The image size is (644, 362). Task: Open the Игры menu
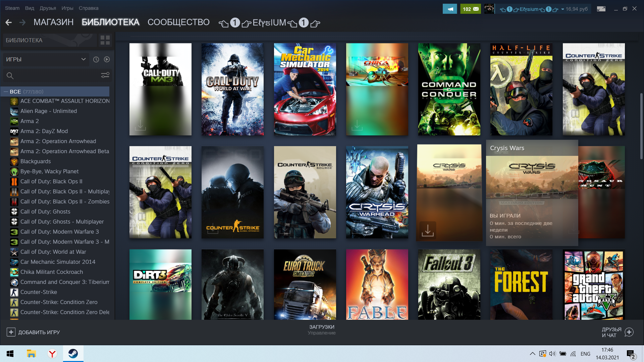pyautogui.click(x=67, y=8)
